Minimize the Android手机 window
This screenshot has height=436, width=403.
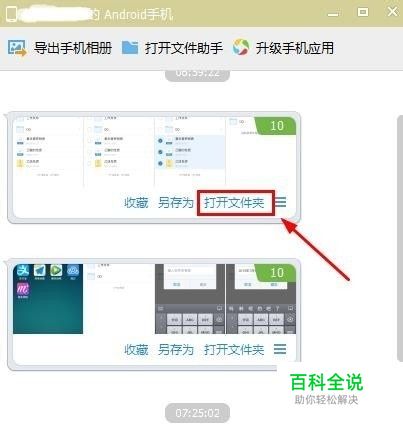click(x=333, y=14)
